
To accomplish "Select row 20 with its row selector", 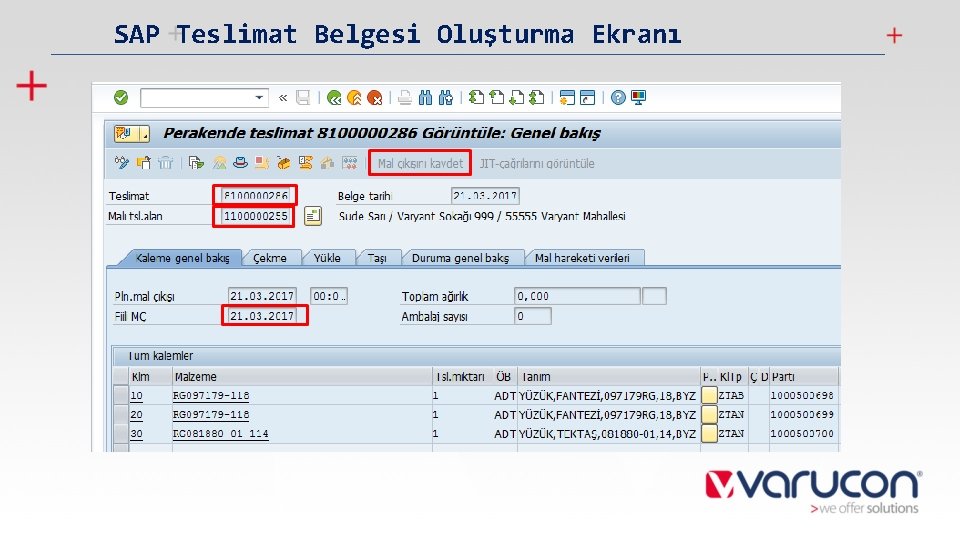I will coord(121,414).
